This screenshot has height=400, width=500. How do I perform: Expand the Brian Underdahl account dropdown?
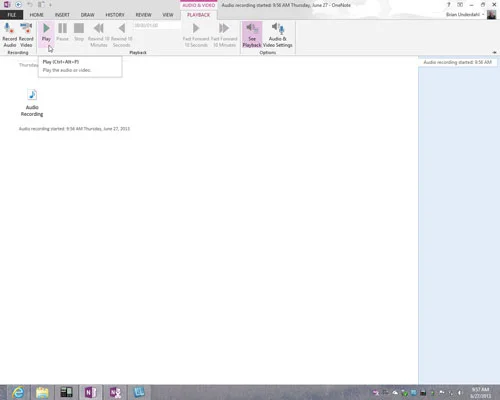point(483,15)
